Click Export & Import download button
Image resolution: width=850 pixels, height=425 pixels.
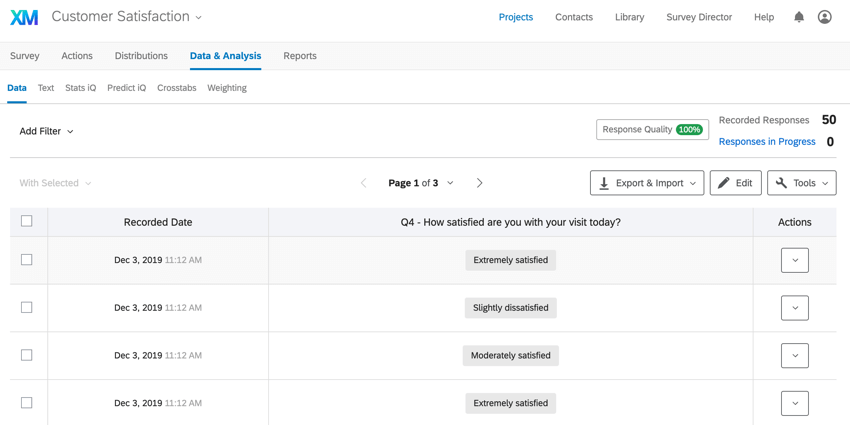(647, 183)
